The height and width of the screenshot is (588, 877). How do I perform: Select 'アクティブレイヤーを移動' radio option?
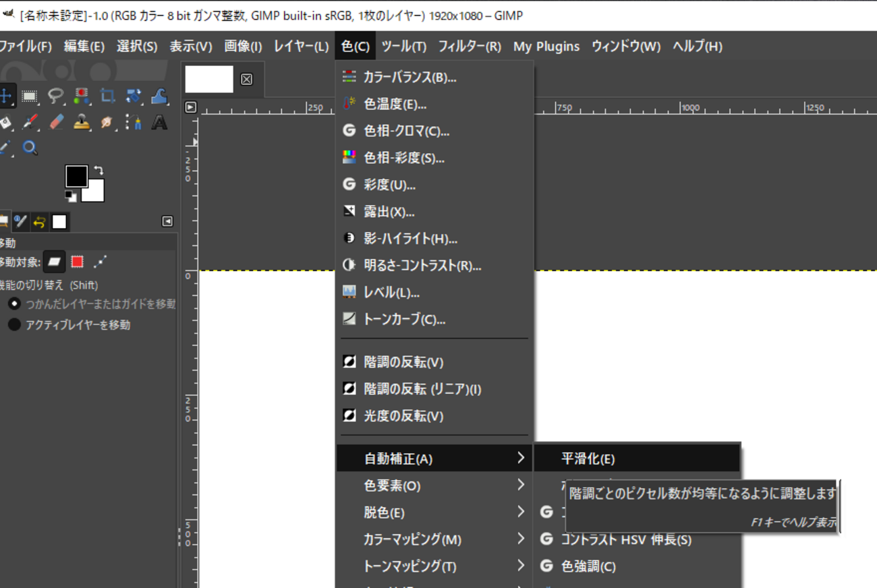pos(14,325)
